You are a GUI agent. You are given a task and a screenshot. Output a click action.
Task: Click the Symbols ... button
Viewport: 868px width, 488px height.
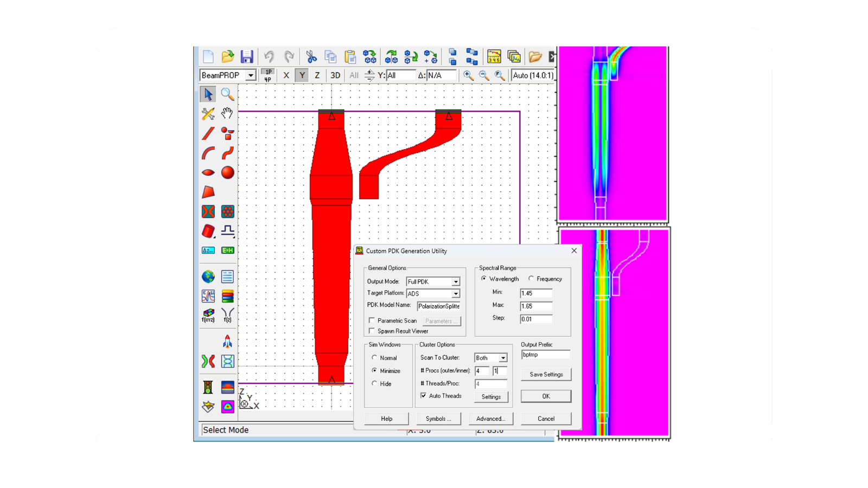click(438, 419)
